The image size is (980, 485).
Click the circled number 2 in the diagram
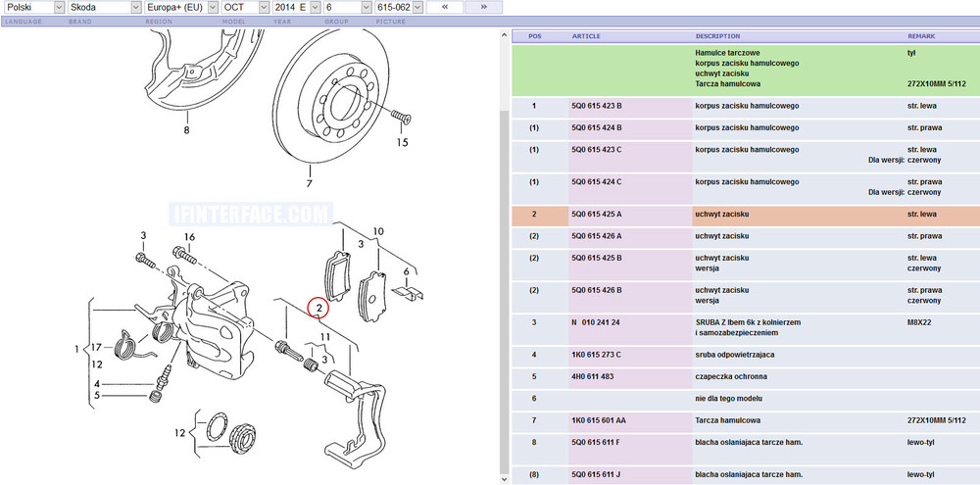click(x=319, y=309)
